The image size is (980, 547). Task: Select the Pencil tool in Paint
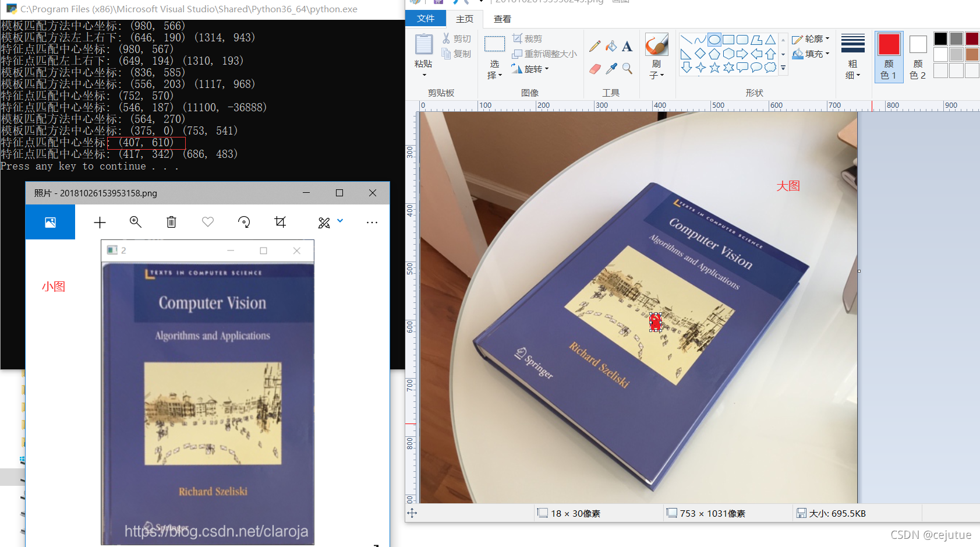click(x=595, y=46)
